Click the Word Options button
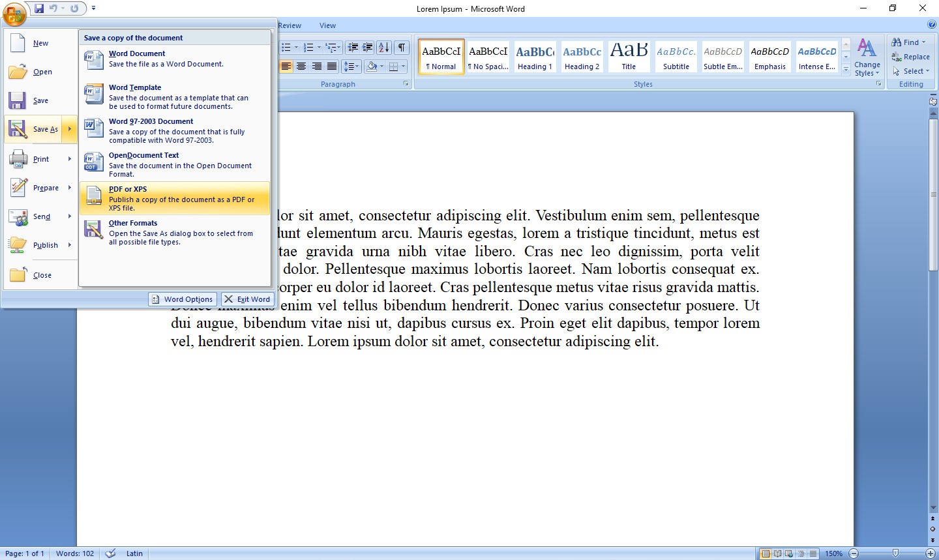The width and height of the screenshot is (939, 560). coord(183,299)
